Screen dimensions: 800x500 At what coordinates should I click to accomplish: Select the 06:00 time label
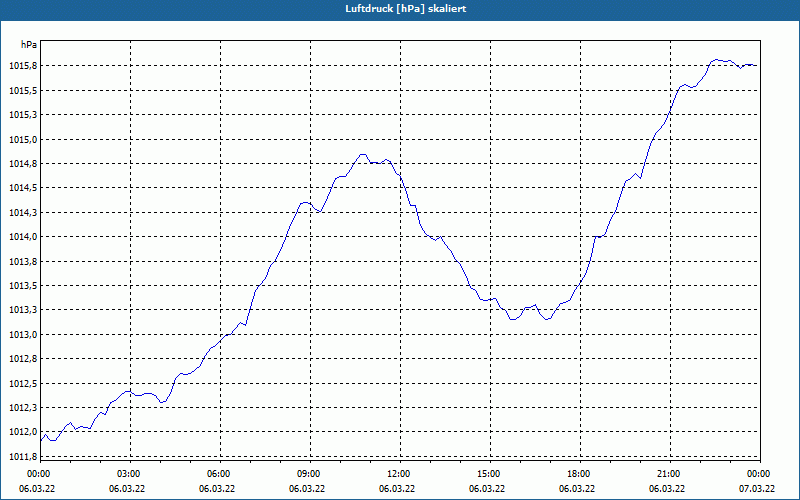[x=220, y=474]
